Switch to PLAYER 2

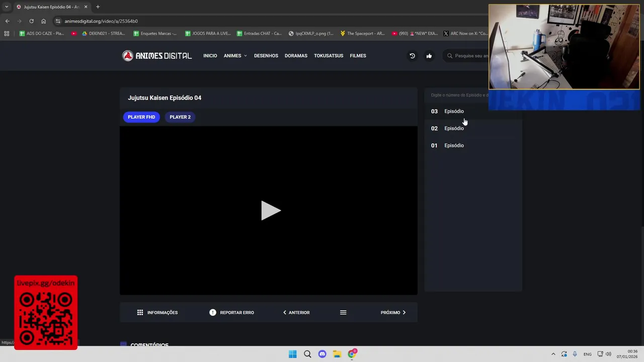click(x=180, y=117)
